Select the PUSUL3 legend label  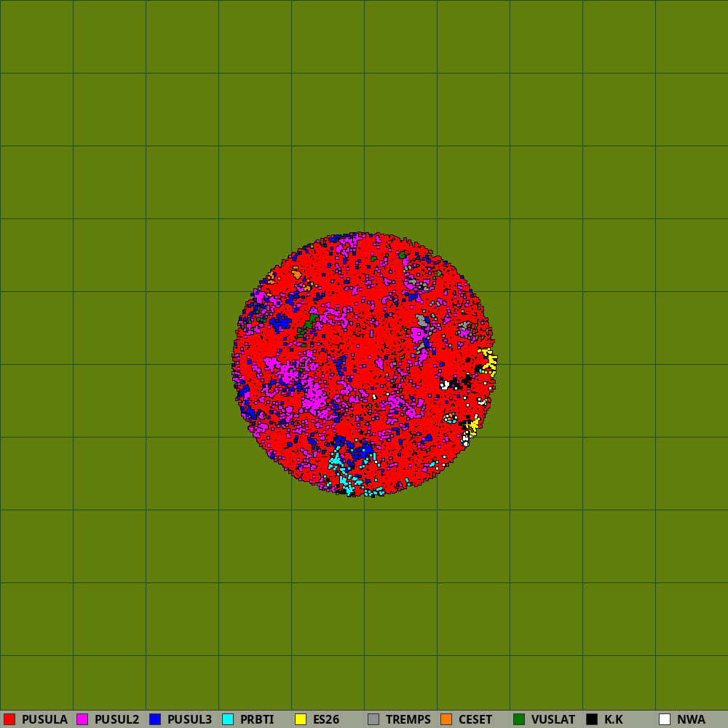click(x=190, y=720)
